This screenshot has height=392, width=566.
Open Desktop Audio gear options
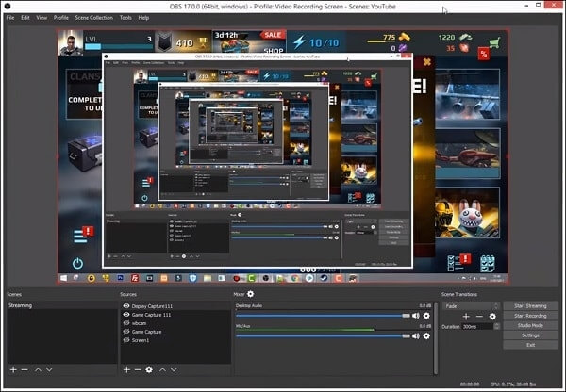tap(426, 316)
